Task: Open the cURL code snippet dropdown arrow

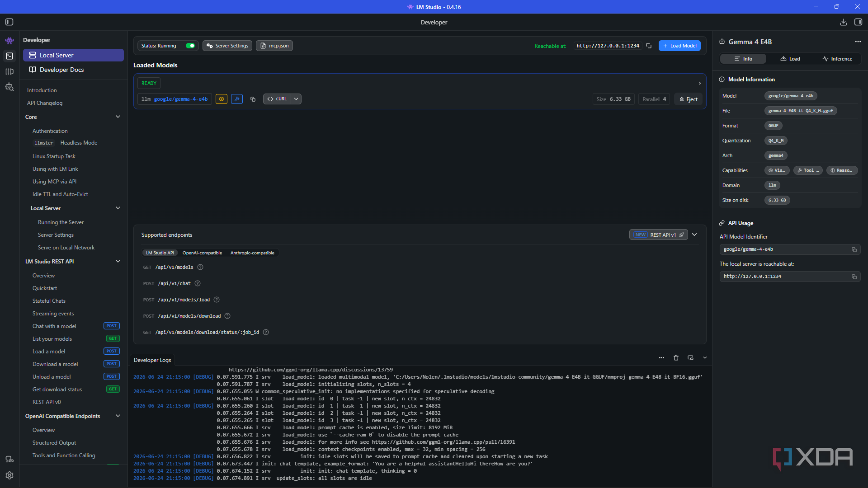Action: point(296,99)
